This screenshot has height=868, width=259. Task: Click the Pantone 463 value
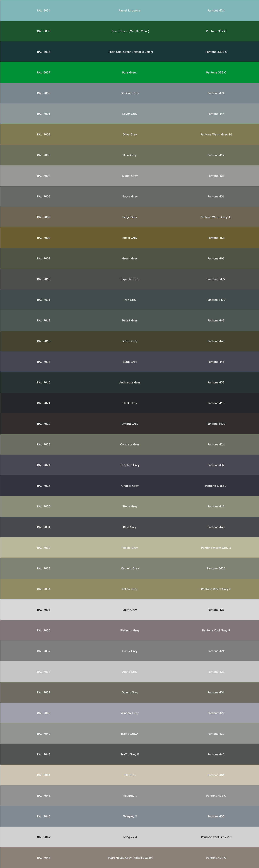216,238
